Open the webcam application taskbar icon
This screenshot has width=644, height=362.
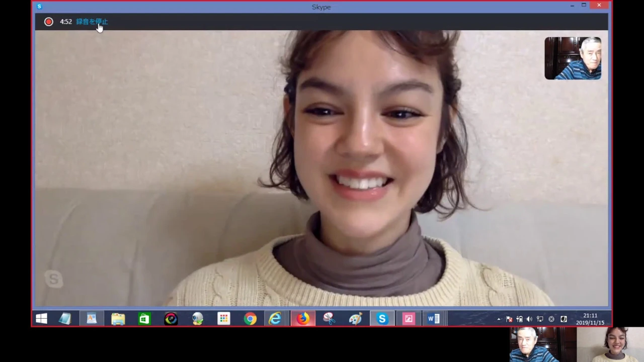(198, 319)
